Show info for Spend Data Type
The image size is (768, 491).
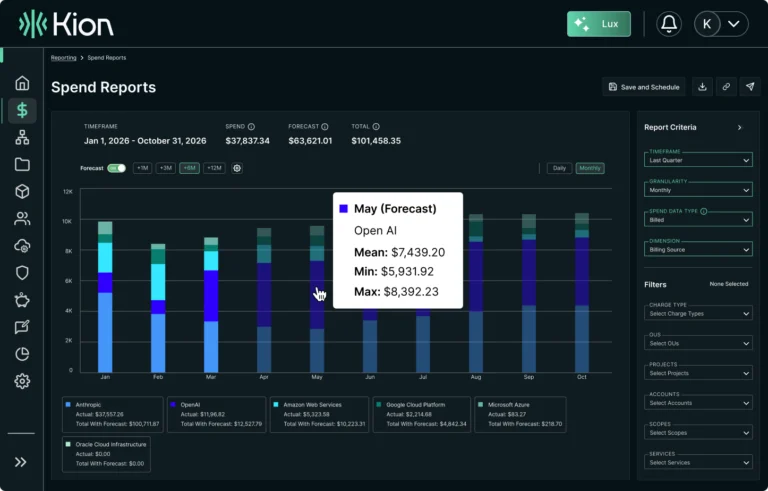pyautogui.click(x=704, y=211)
